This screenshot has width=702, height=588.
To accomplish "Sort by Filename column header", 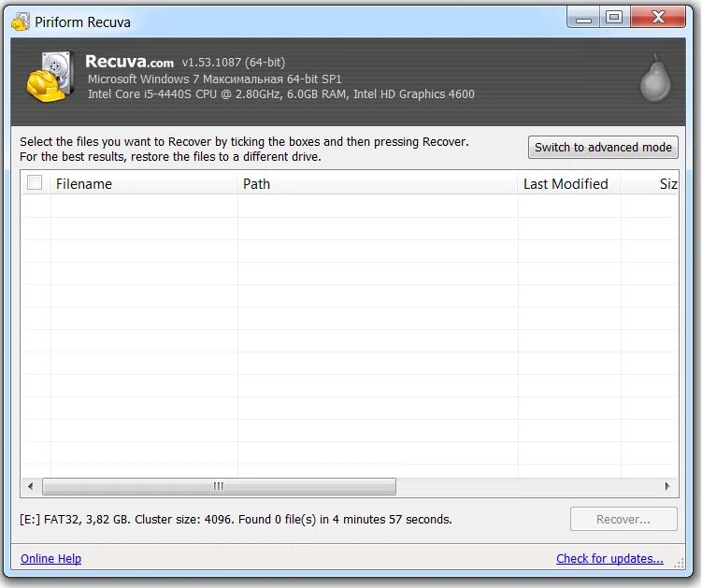I will pyautogui.click(x=143, y=183).
